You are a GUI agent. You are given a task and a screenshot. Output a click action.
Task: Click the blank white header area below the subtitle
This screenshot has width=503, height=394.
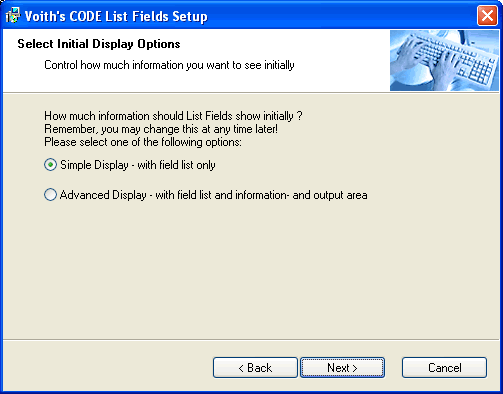tap(197, 82)
